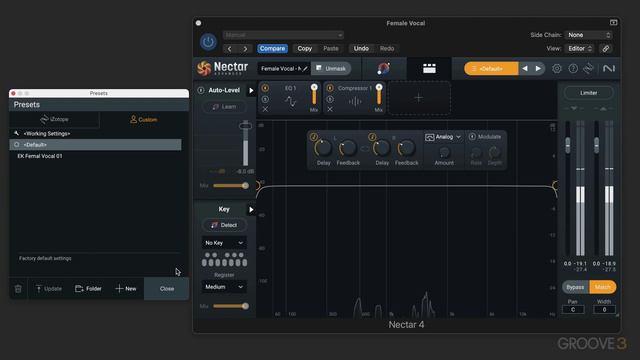
Task: Click the Pan value field
Action: [x=573, y=309]
